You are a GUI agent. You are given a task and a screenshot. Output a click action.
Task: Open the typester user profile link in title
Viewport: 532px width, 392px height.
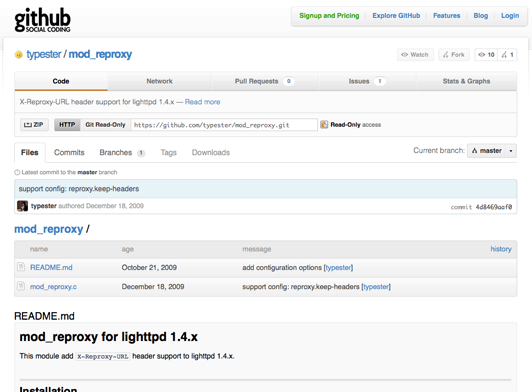44,54
